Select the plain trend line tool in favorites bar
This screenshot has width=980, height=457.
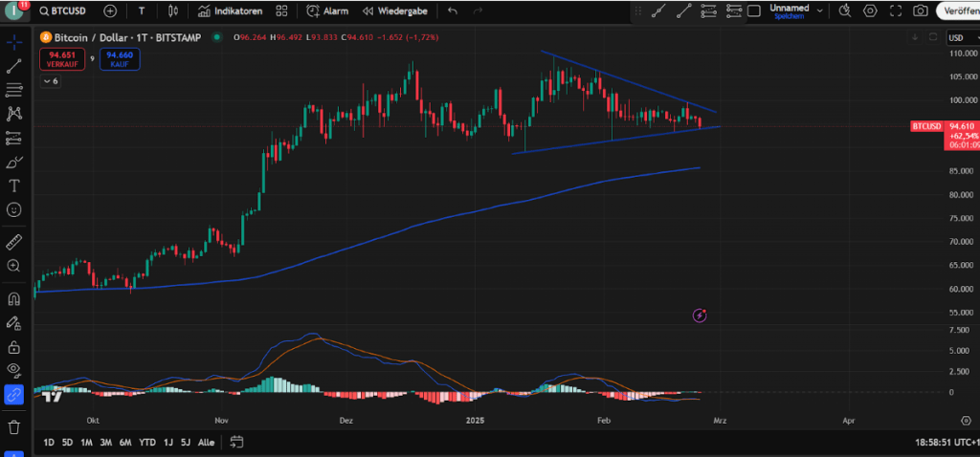tap(683, 10)
